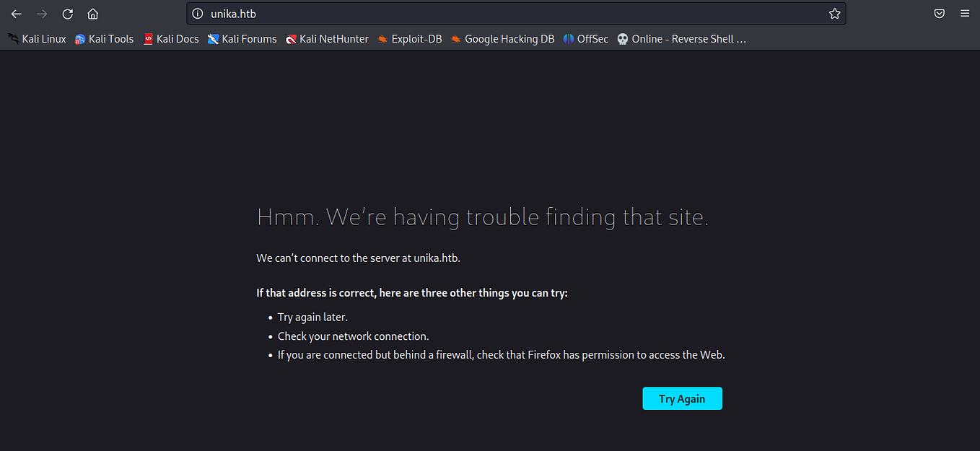Screen dimensions: 980x451
Task: Click the firewall permission bullet text
Action: click(x=502, y=355)
